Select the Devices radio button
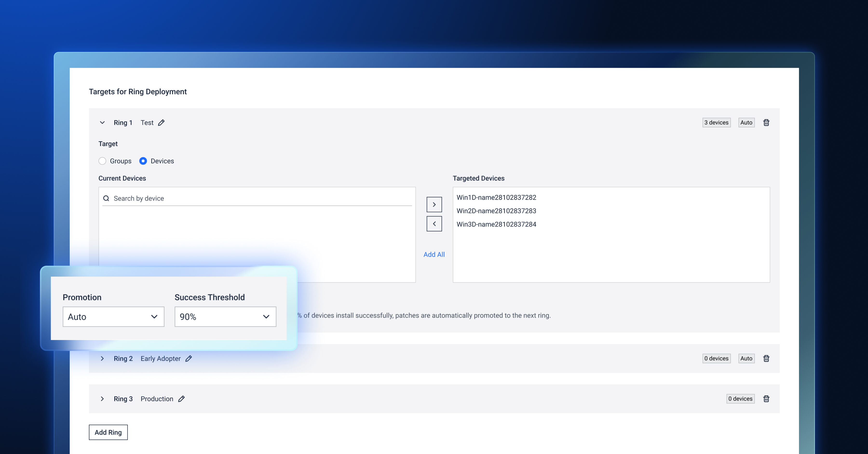 click(x=143, y=161)
